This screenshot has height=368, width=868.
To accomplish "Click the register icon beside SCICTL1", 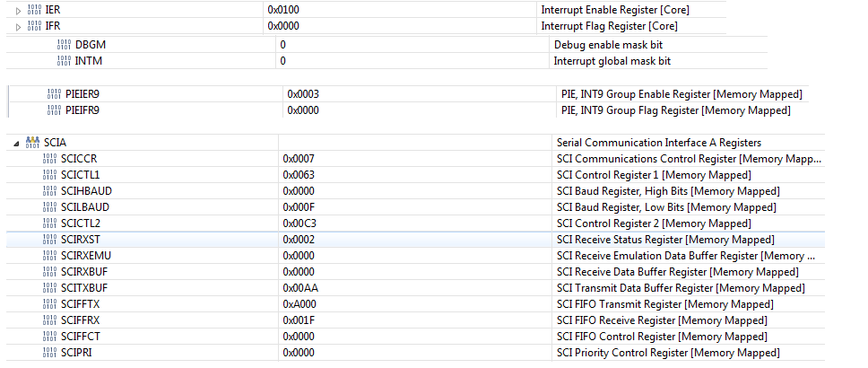I will click(x=49, y=175).
